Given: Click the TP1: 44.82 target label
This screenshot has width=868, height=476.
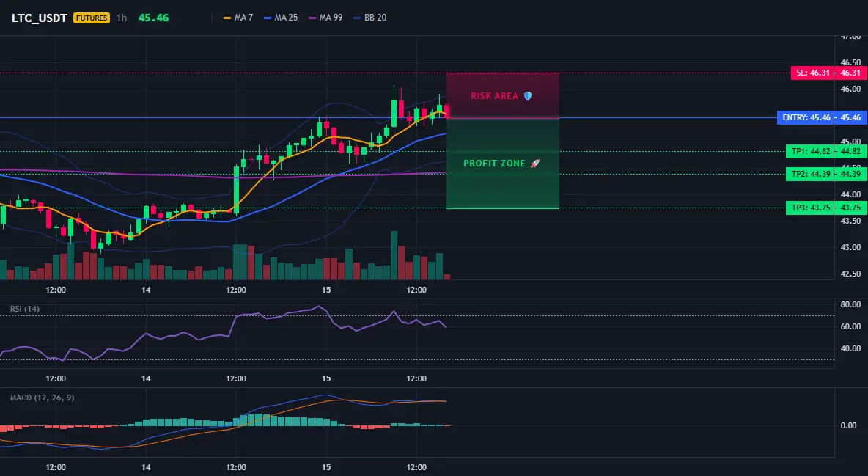Looking at the screenshot, I should (809, 151).
